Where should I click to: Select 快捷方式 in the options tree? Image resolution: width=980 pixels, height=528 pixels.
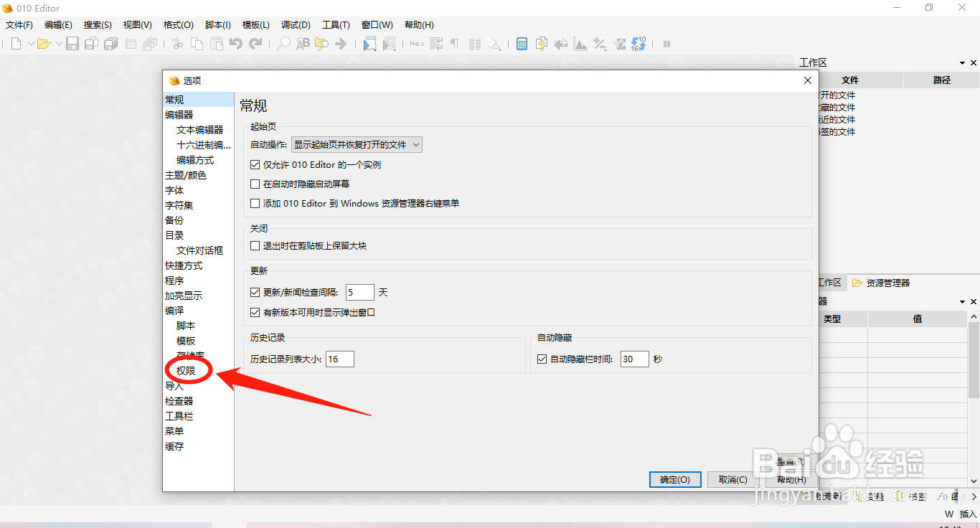coord(184,265)
